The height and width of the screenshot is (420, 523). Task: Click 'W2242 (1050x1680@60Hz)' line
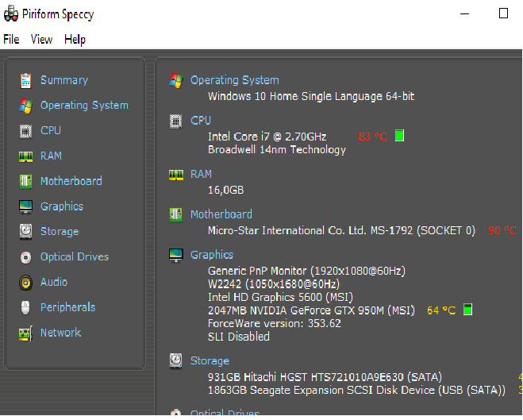(x=274, y=284)
